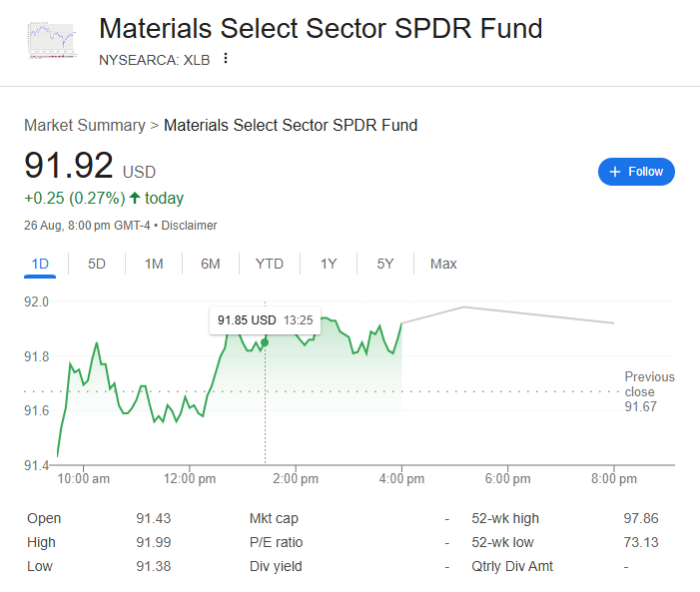Click the High value 91.99
The width and height of the screenshot is (700, 592).
pyautogui.click(x=154, y=542)
